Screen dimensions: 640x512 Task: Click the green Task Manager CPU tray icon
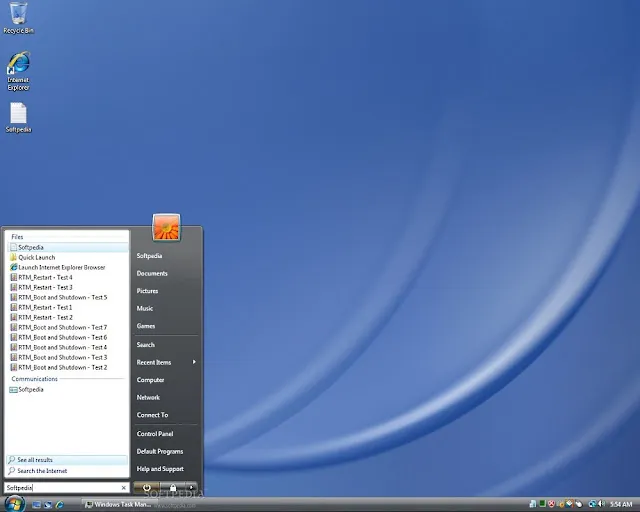(542, 504)
